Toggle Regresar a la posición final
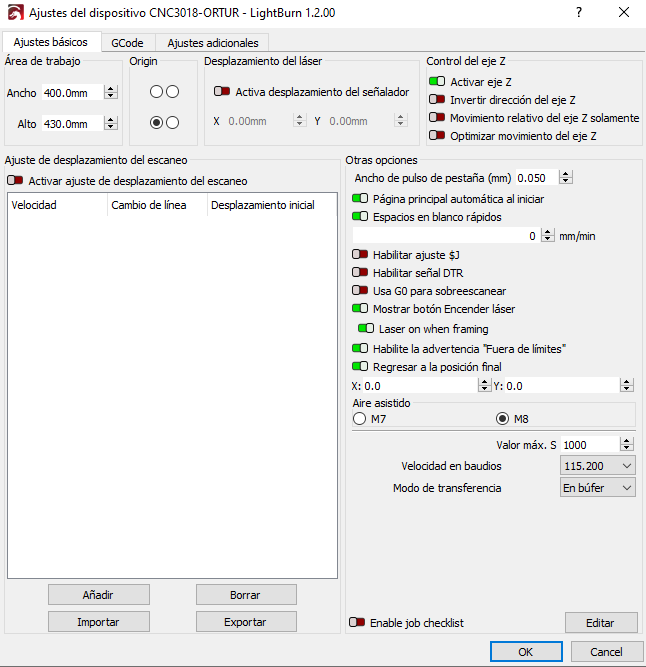 (x=360, y=366)
